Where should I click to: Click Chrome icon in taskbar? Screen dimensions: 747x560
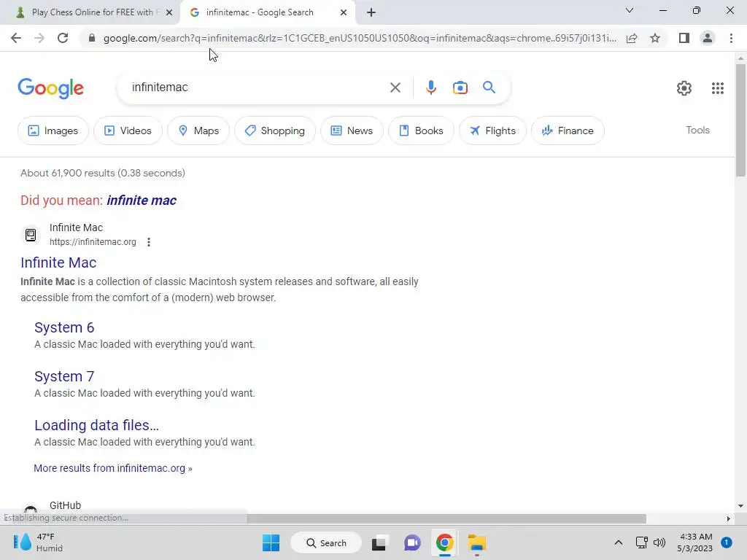[444, 542]
